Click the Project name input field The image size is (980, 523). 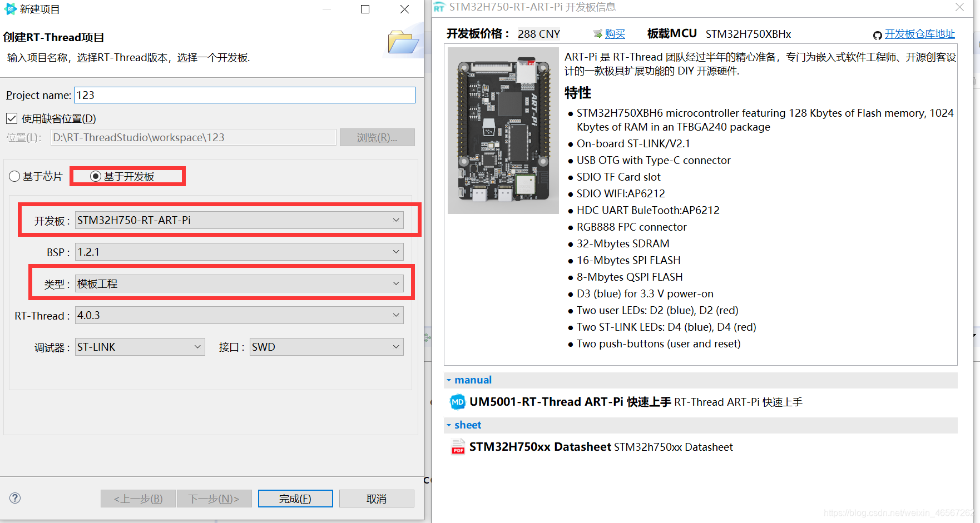pos(245,95)
